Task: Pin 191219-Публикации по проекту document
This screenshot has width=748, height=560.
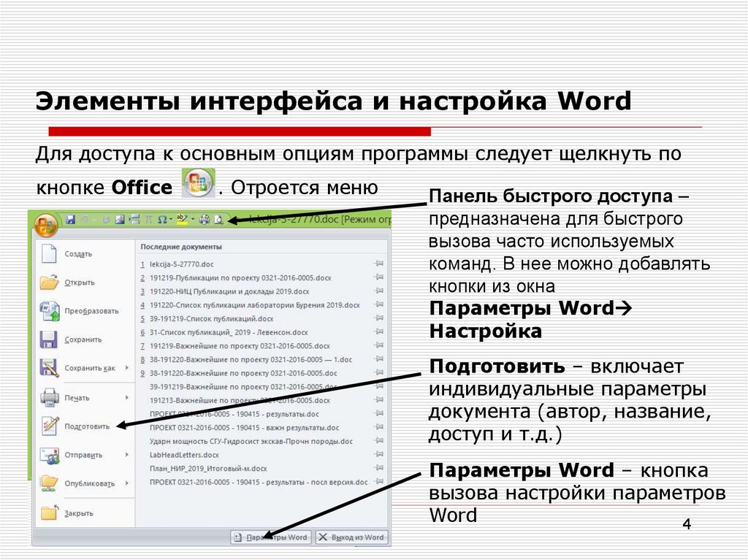Action: [379, 277]
